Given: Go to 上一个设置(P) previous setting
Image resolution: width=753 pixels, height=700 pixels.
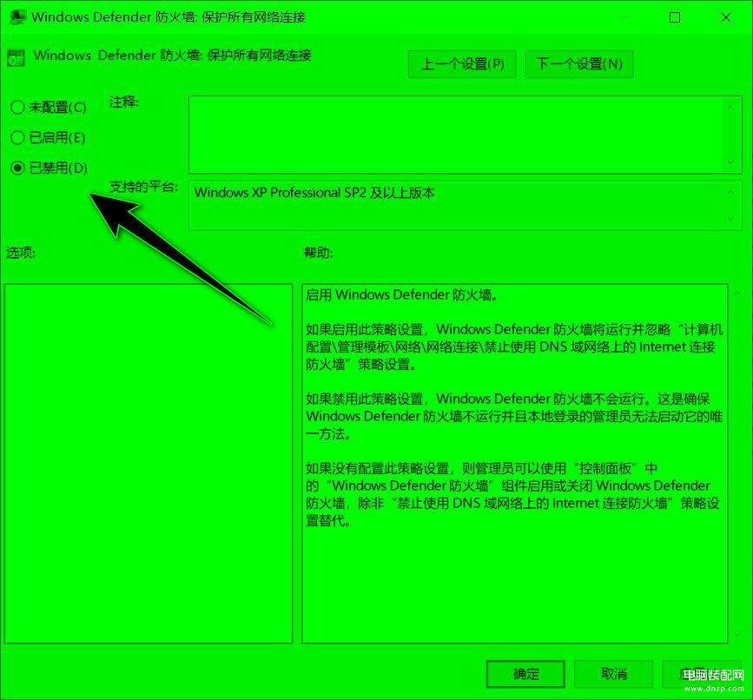Looking at the screenshot, I should (462, 64).
